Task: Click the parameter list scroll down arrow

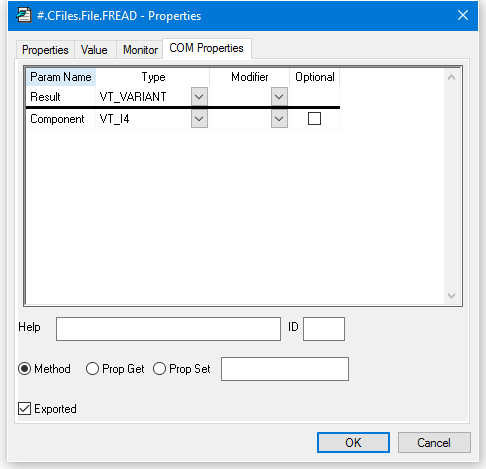Action: click(452, 296)
